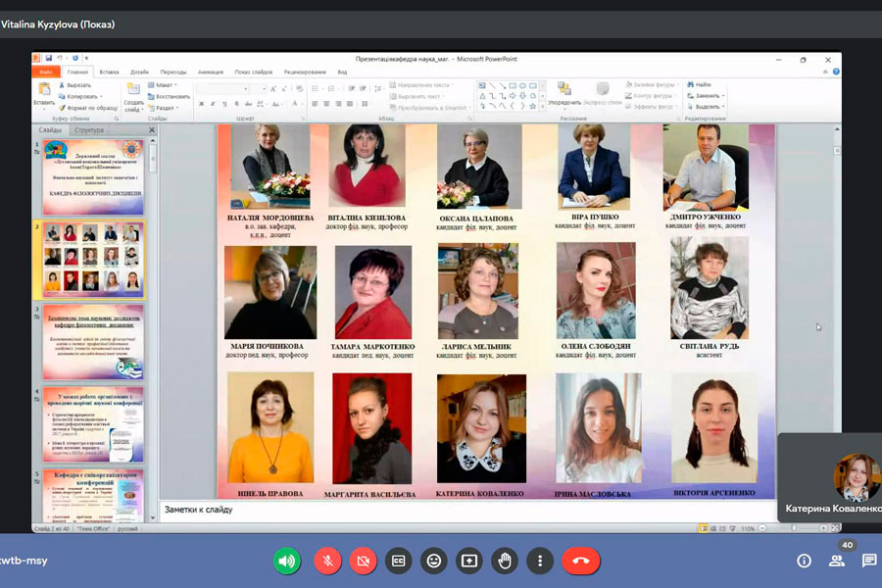Select the third slide thumbnail
Viewport: 882px width, 588px height.
pyautogui.click(x=92, y=342)
